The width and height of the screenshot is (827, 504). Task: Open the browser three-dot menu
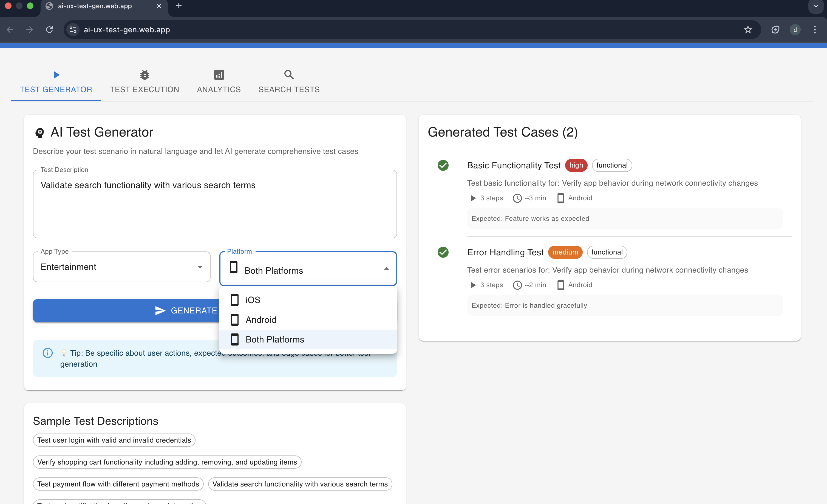point(815,30)
